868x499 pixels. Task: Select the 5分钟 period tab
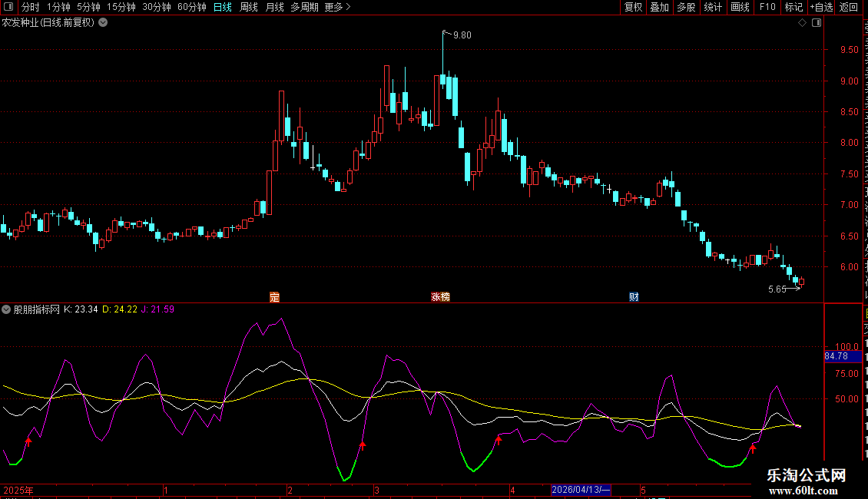(88, 7)
